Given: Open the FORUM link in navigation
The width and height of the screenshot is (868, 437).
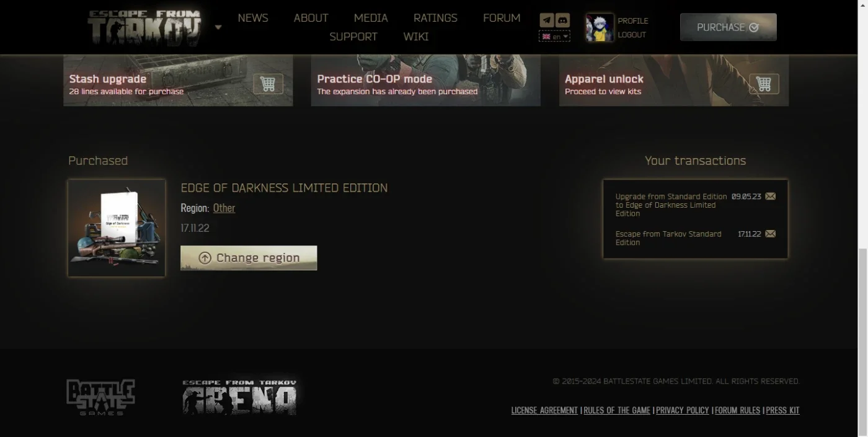Looking at the screenshot, I should click(502, 18).
